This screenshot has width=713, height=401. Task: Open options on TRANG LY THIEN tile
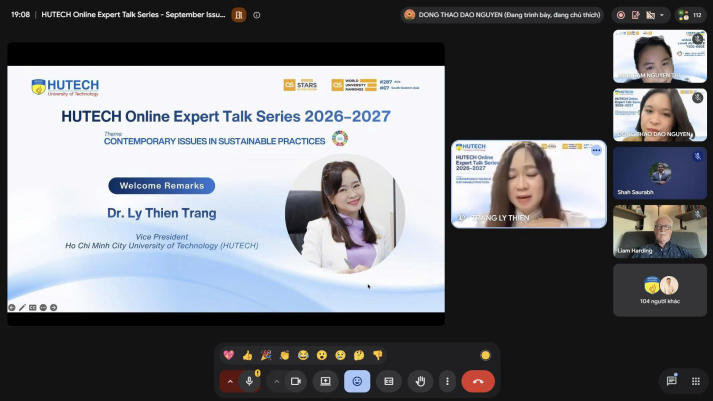click(x=596, y=150)
